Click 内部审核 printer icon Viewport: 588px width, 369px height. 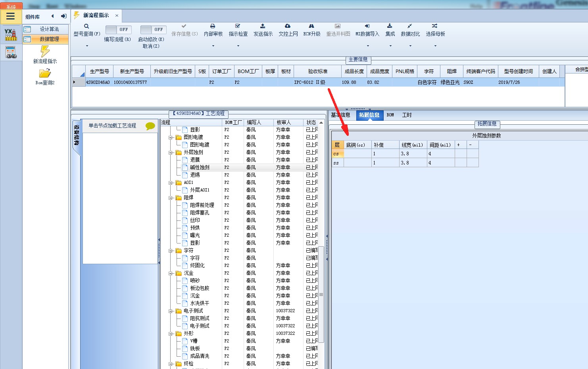213,26
